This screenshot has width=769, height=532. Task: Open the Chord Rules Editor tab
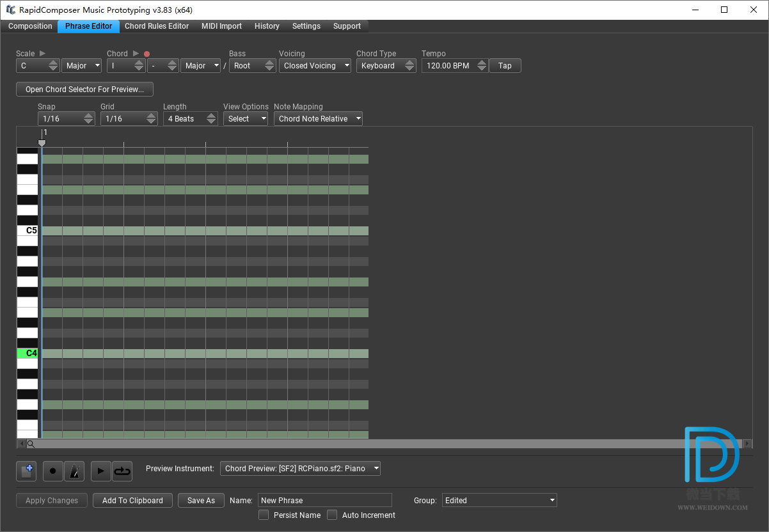click(157, 26)
